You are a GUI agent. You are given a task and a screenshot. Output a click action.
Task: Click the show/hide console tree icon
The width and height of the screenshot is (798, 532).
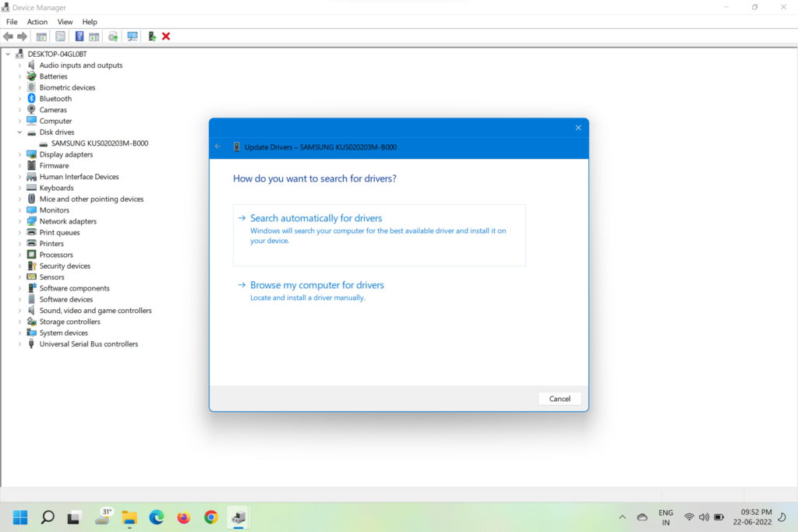tap(41, 37)
